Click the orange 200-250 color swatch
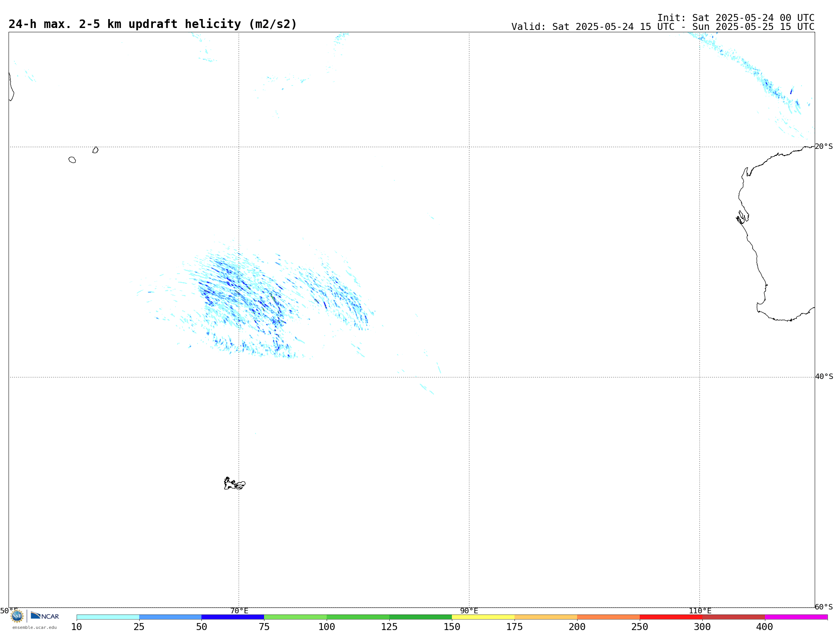This screenshot has width=840, height=632. coord(609,617)
